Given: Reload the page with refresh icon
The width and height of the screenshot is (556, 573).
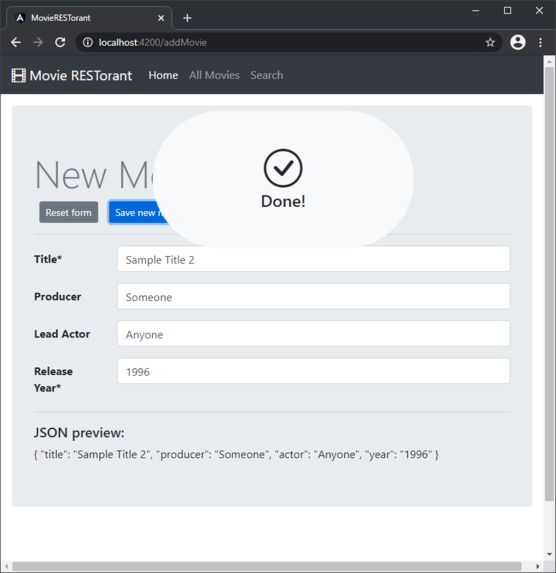Looking at the screenshot, I should click(x=60, y=42).
